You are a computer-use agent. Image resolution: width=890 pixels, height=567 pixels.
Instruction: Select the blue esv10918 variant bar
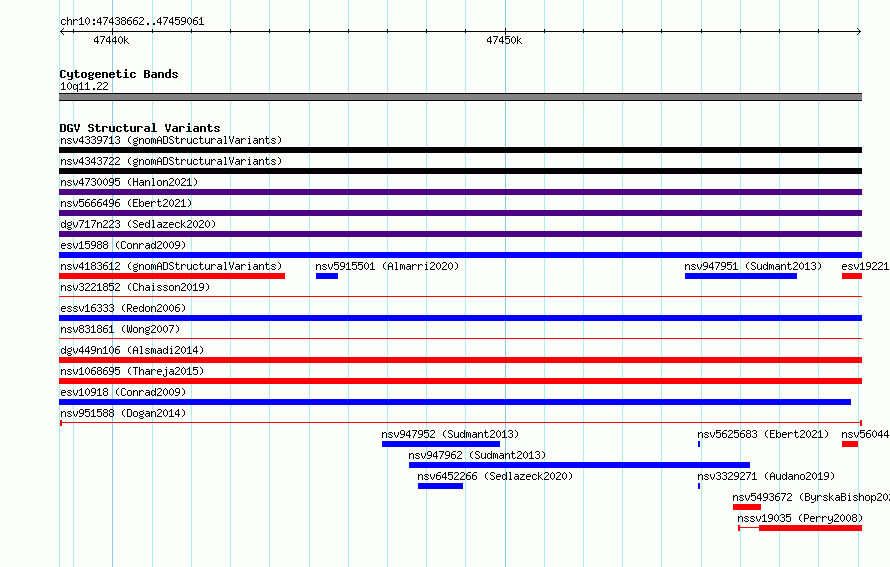coord(455,402)
